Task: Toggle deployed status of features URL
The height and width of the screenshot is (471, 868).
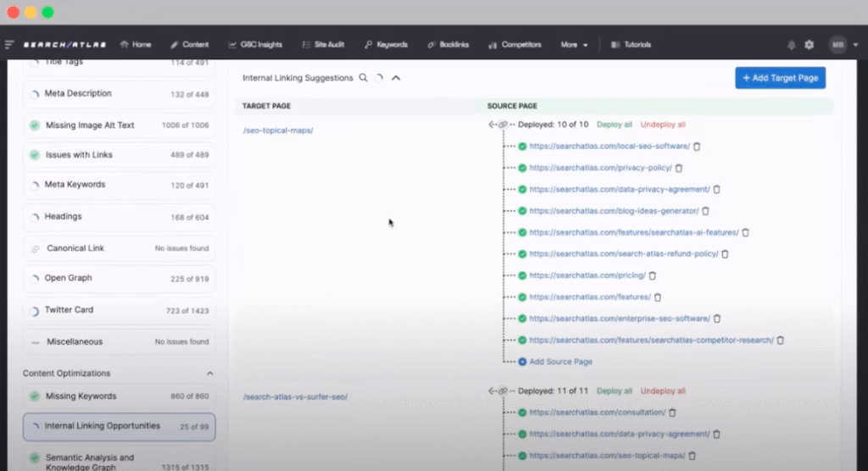Action: (x=522, y=297)
